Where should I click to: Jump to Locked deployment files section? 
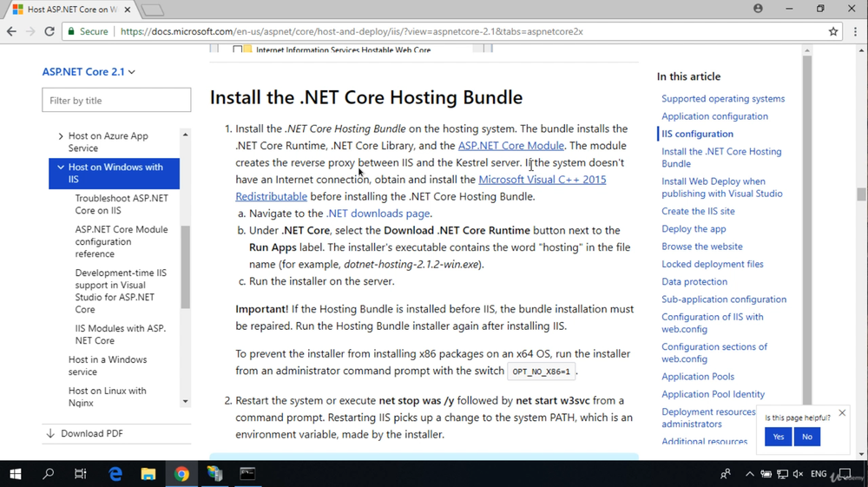(x=713, y=264)
